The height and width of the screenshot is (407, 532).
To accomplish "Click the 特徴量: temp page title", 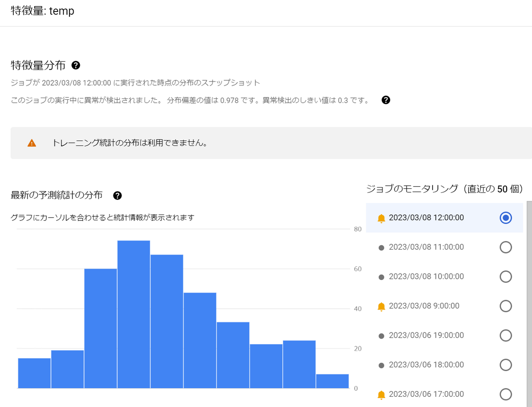I will click(x=43, y=11).
